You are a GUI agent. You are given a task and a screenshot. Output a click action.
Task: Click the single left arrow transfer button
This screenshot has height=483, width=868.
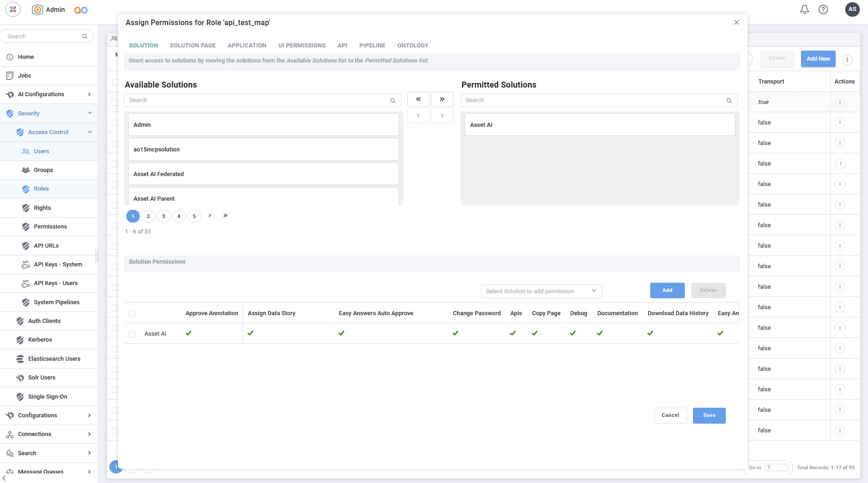[x=418, y=115]
